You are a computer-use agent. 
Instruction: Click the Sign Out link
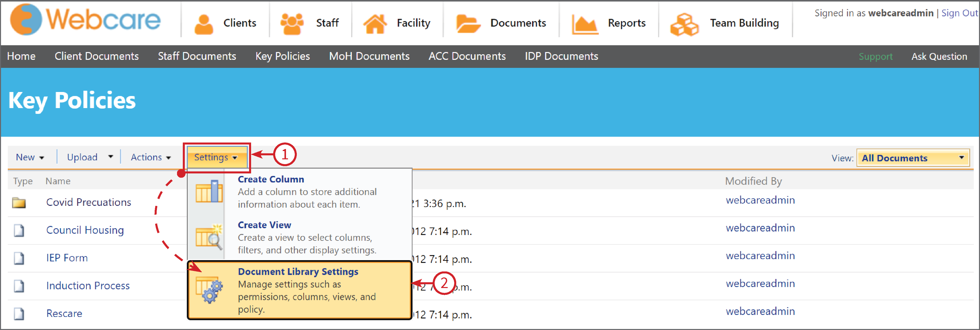pos(959,13)
